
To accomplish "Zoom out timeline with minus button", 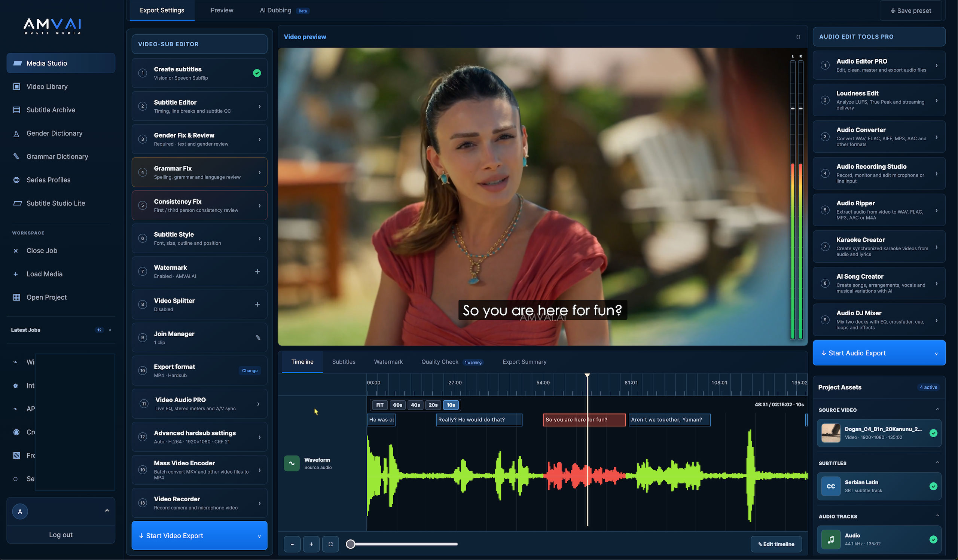I will tap(292, 544).
